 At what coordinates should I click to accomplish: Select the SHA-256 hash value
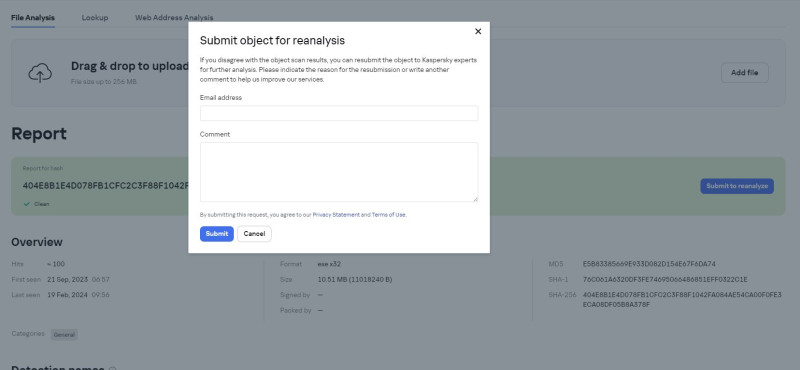[682, 300]
